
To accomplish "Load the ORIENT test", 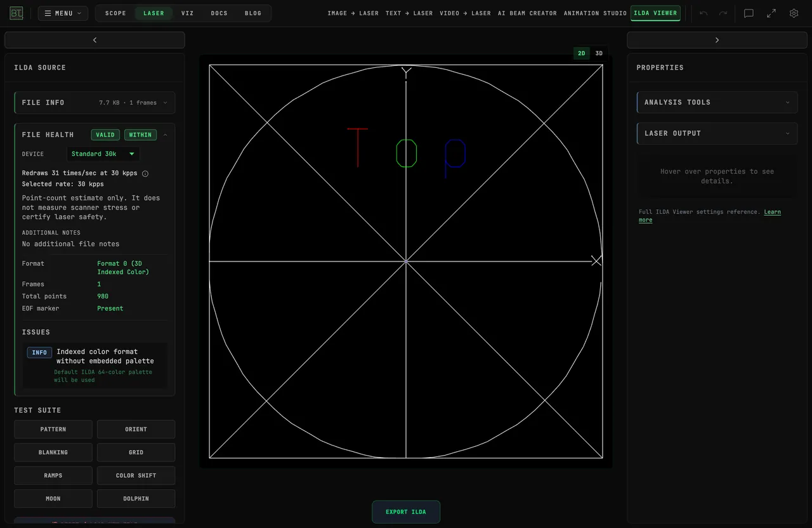I will pos(136,429).
